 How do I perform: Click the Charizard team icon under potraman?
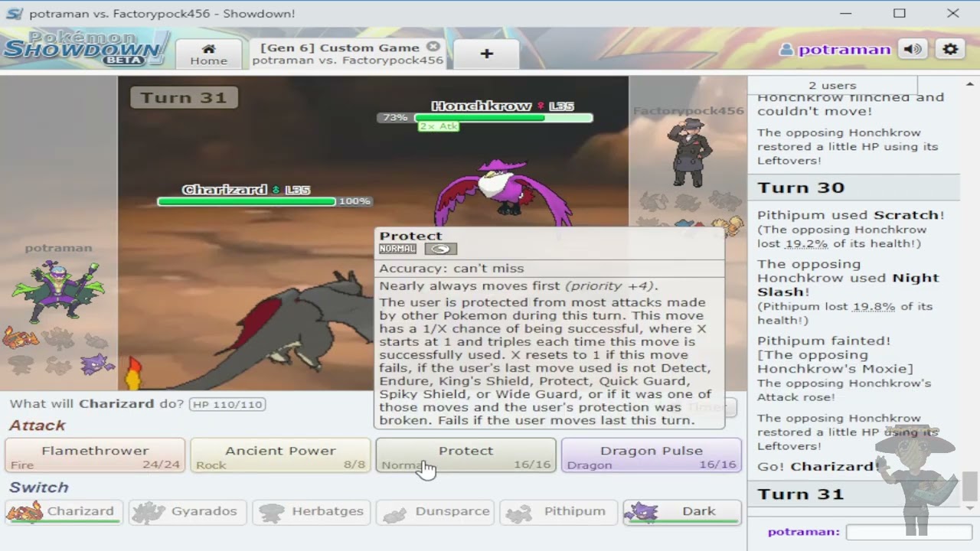tap(21, 337)
